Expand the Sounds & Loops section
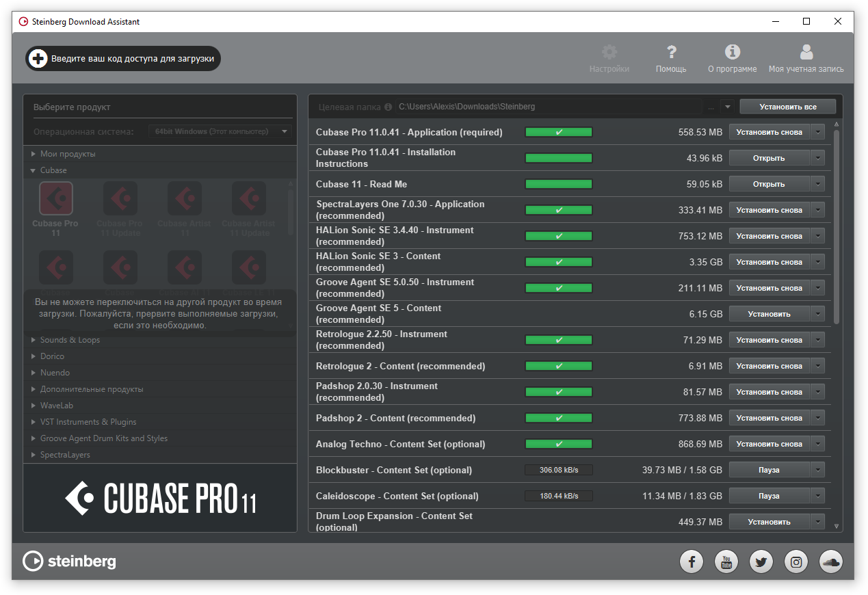868x595 pixels. point(34,340)
